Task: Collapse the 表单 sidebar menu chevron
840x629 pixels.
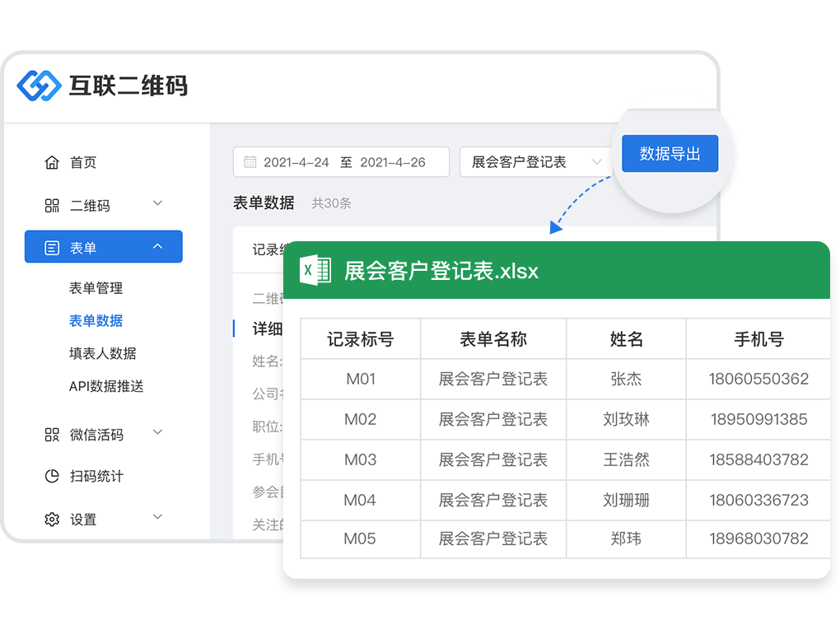Action: (x=158, y=246)
